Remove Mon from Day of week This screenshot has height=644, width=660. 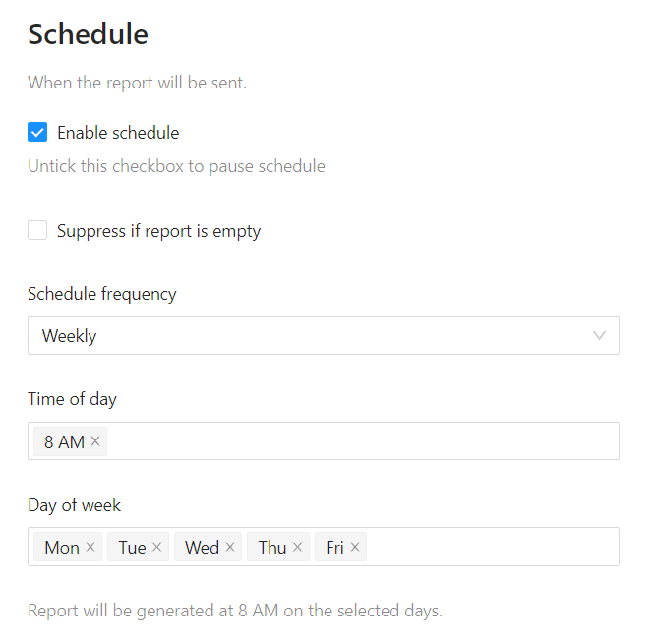click(90, 547)
